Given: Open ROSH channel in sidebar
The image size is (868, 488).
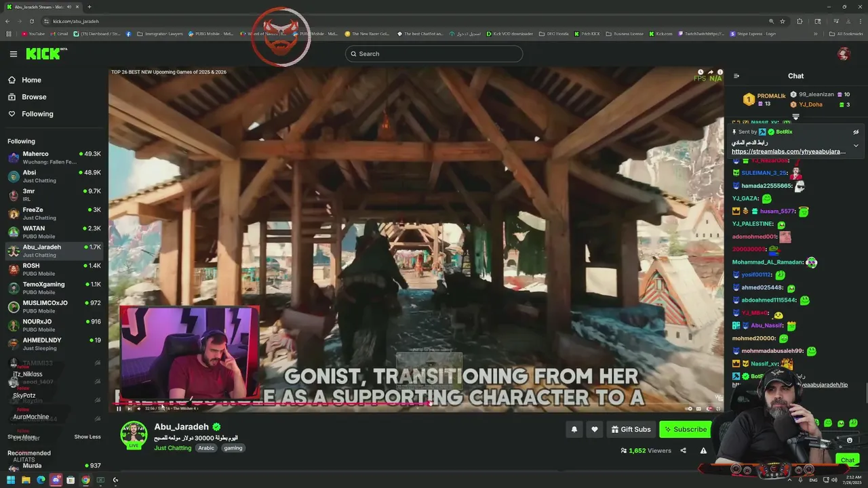Looking at the screenshot, I should [54, 270].
